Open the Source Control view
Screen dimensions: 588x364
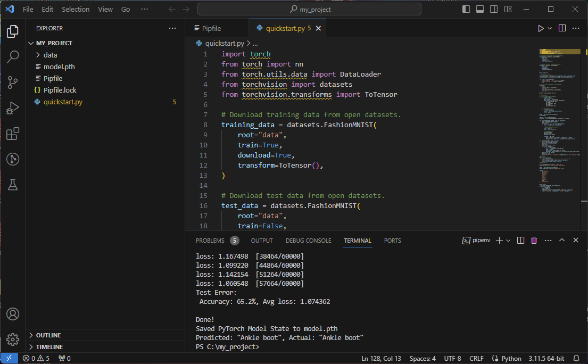(x=13, y=82)
